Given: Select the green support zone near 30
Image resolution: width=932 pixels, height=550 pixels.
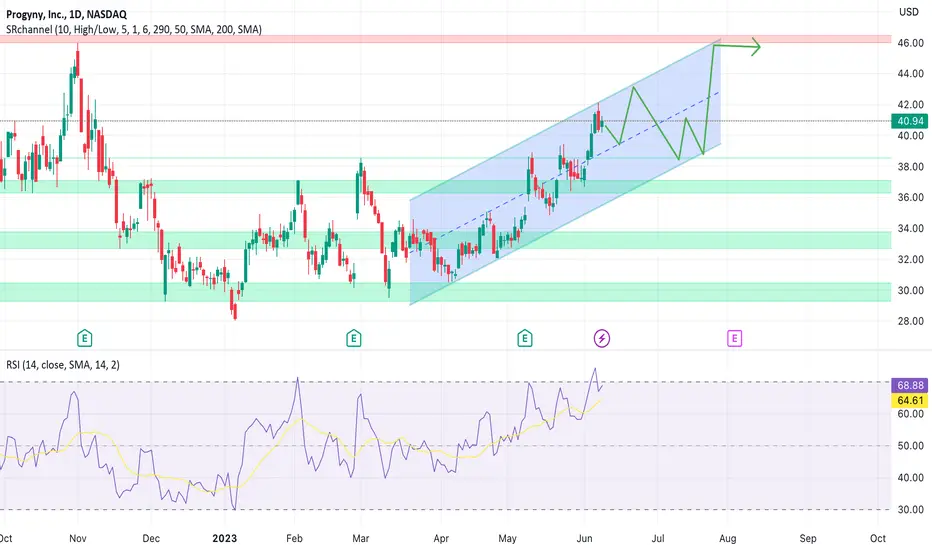Looking at the screenshot, I should tap(446, 292).
